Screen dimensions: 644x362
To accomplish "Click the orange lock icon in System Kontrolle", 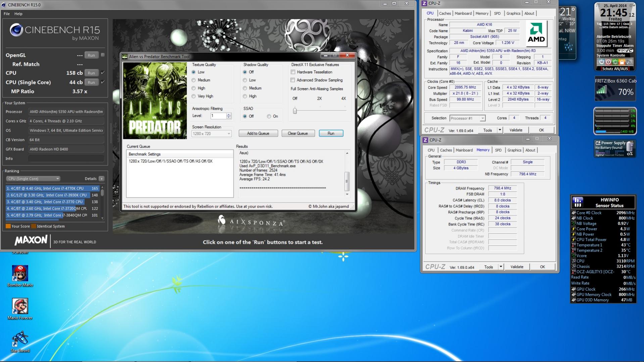I will tap(622, 62).
